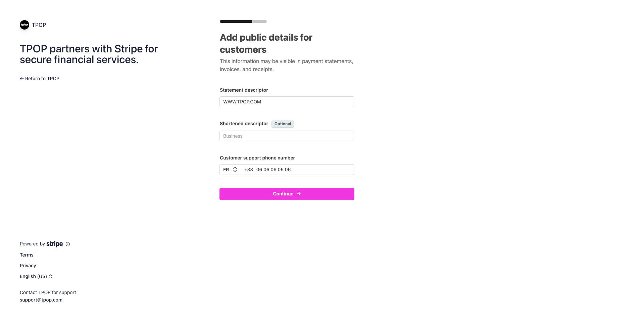The image size is (644, 322).
Task: Open the Privacy link
Action: [28, 266]
